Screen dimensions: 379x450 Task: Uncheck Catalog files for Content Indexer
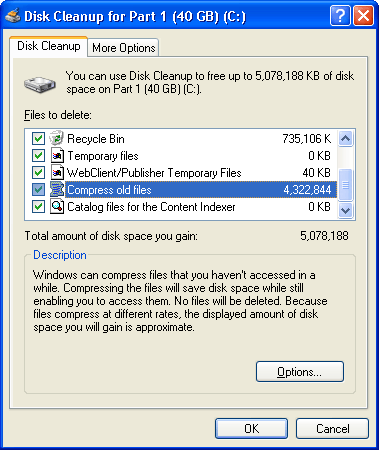click(x=38, y=207)
